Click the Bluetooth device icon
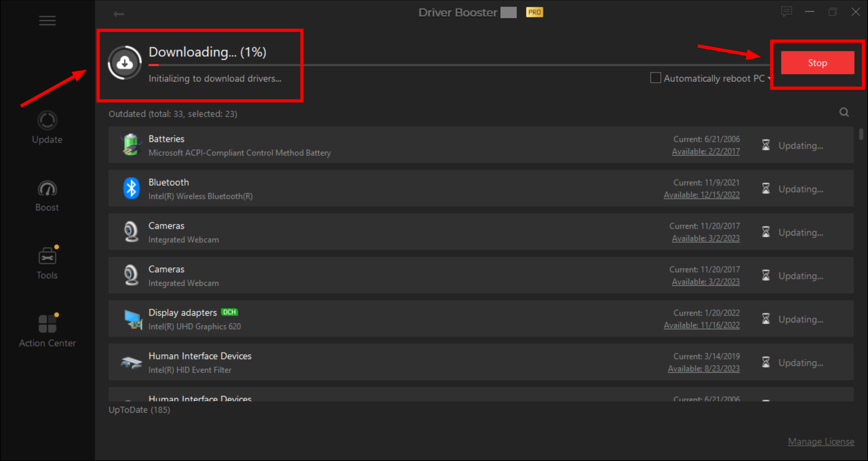Viewport: 868px width, 461px height. (x=131, y=188)
